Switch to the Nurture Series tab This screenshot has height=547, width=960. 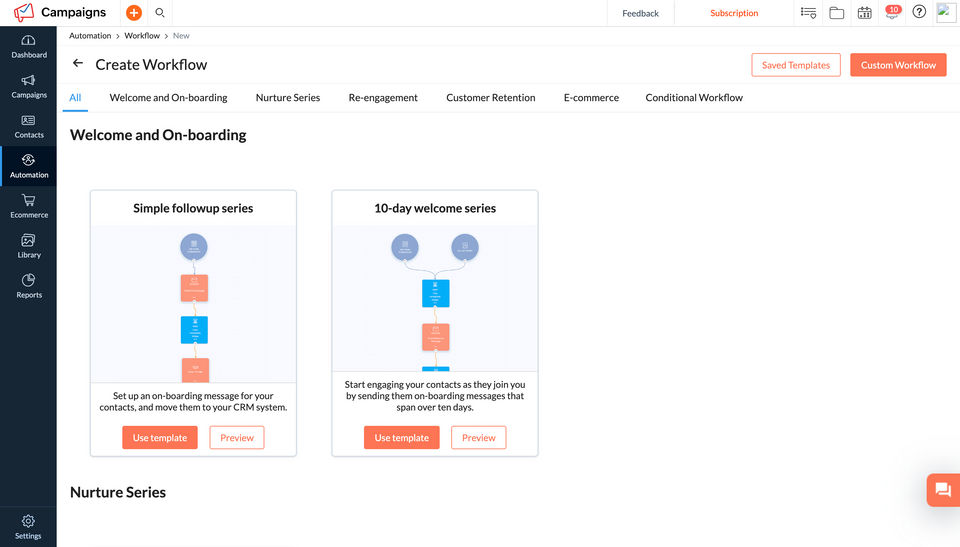288,98
